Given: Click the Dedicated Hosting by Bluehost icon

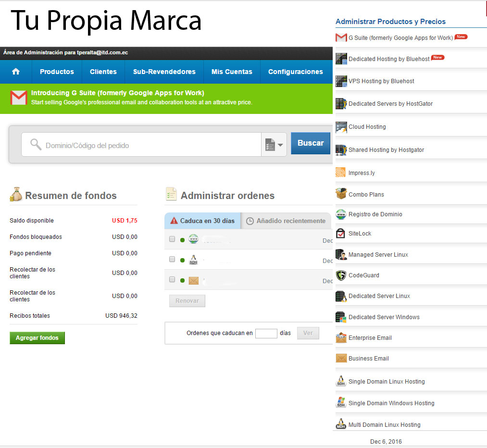Looking at the screenshot, I should pyautogui.click(x=341, y=59).
